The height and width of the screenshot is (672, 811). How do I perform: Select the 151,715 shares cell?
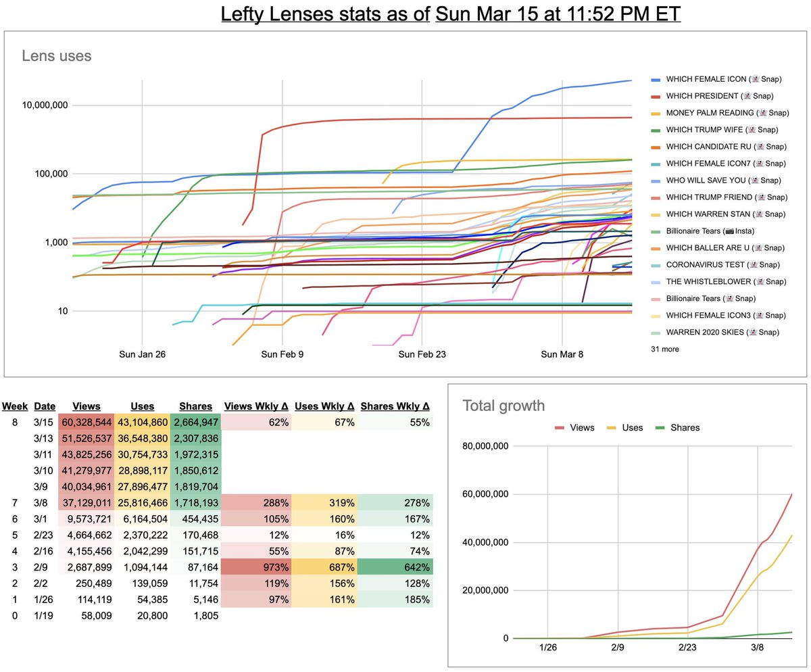[195, 552]
